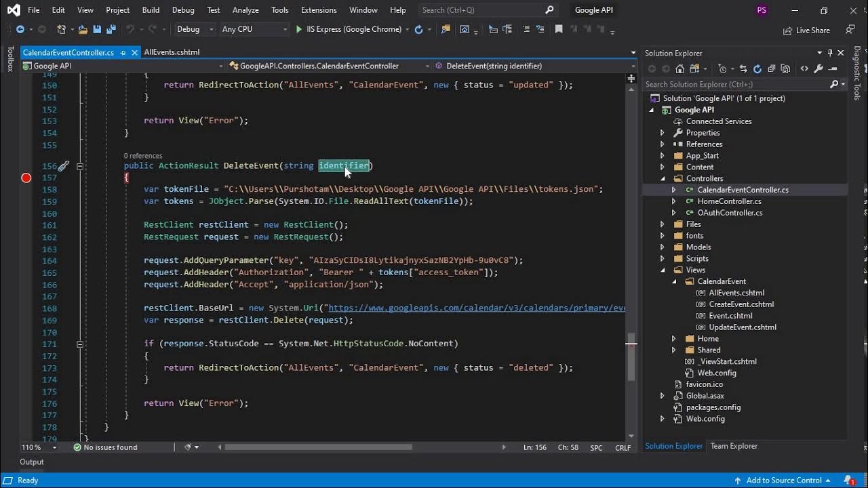The height and width of the screenshot is (488, 868).
Task: Click Add to Source Control in status bar
Action: (x=784, y=481)
